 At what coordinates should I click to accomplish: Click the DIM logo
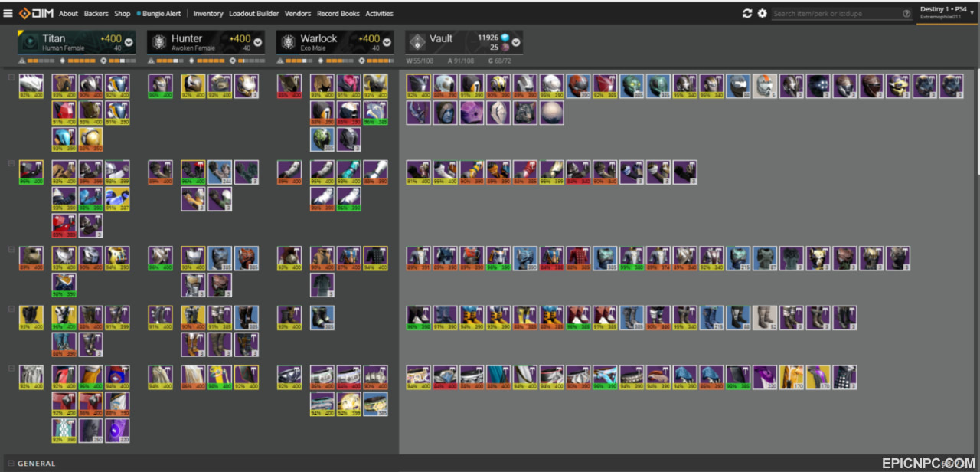pos(36,13)
